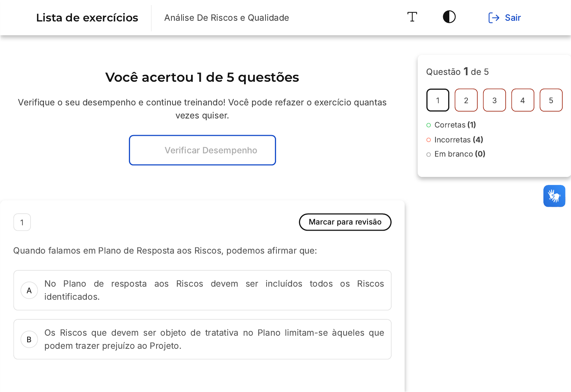Navigate to question 5 in navigator
Image resolution: width=571 pixels, height=392 pixels.
pyautogui.click(x=551, y=100)
